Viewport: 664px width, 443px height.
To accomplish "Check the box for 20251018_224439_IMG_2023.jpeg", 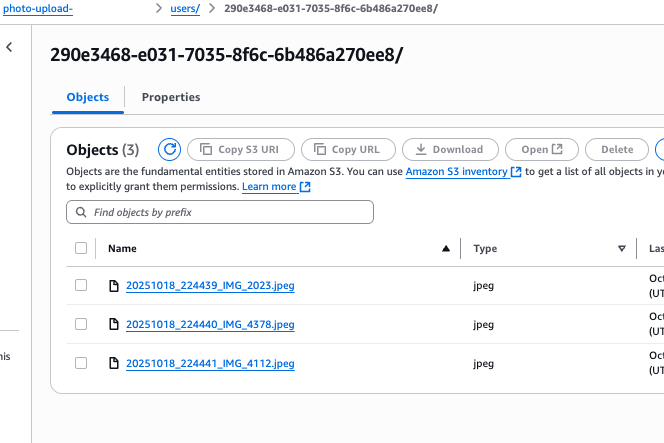I will 81,286.
